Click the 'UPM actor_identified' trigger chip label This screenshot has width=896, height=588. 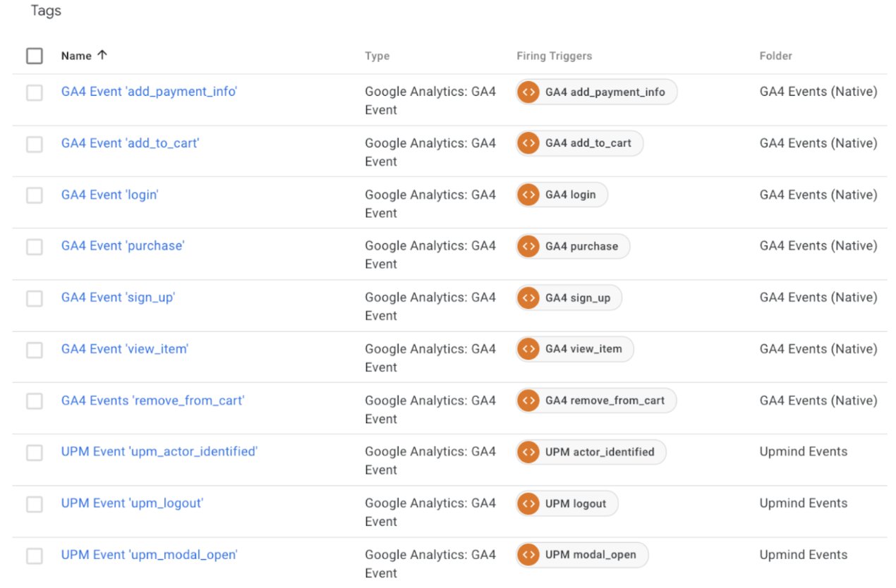click(600, 452)
